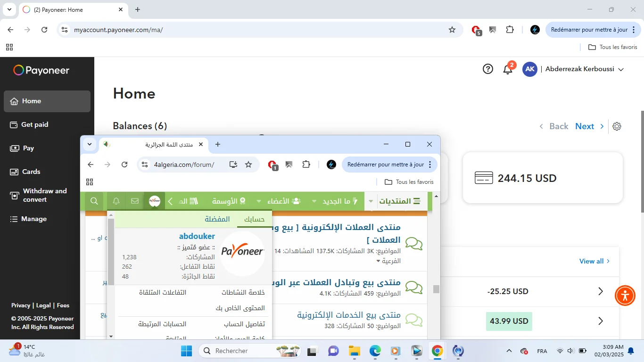
Task: Click the forum search magnifier icon
Action: pyautogui.click(x=94, y=201)
